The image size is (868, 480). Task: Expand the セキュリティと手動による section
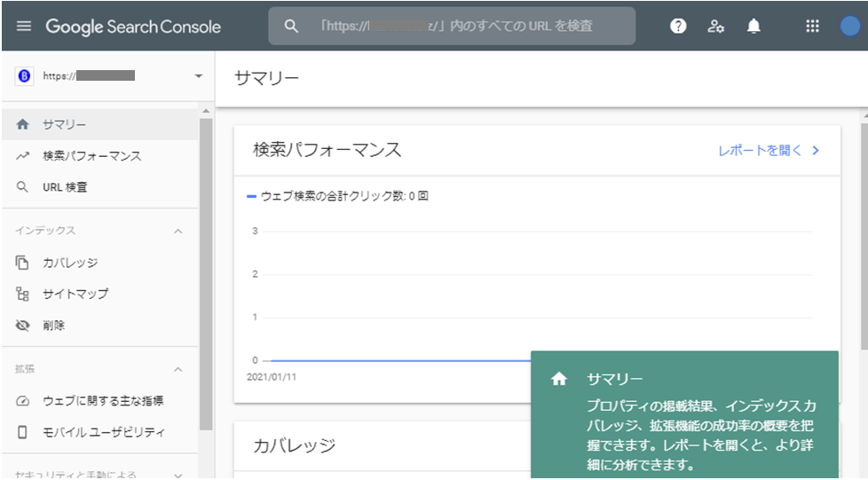click(178, 475)
